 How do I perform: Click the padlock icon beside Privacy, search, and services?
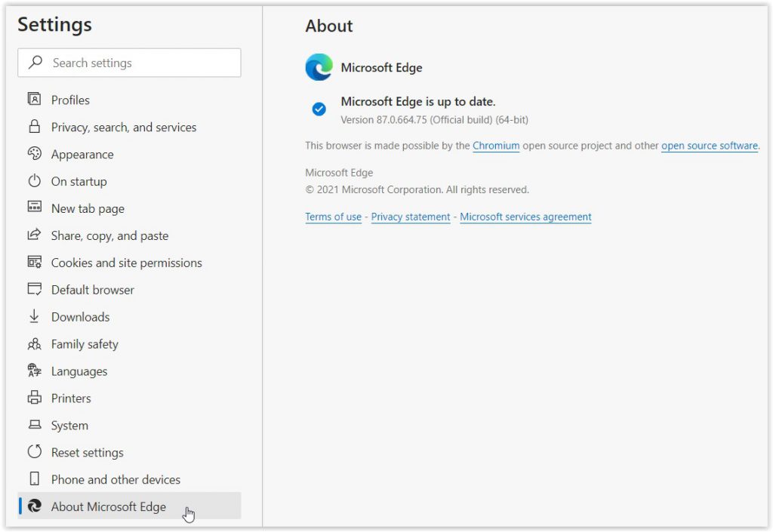pos(34,126)
